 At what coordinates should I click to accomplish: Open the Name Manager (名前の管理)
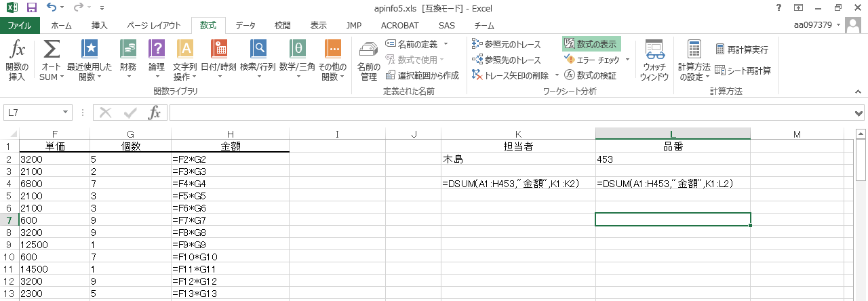coord(368,60)
